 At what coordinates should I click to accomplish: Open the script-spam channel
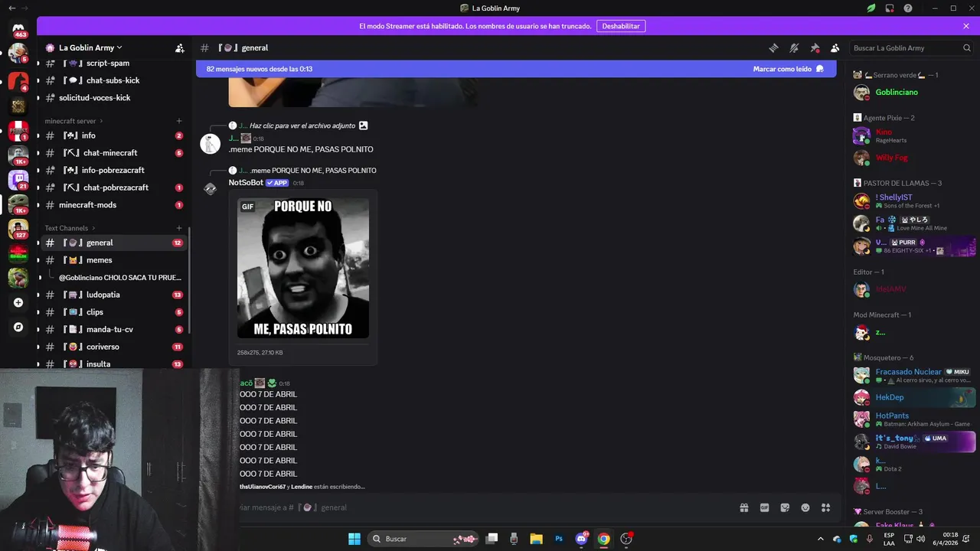click(x=113, y=63)
